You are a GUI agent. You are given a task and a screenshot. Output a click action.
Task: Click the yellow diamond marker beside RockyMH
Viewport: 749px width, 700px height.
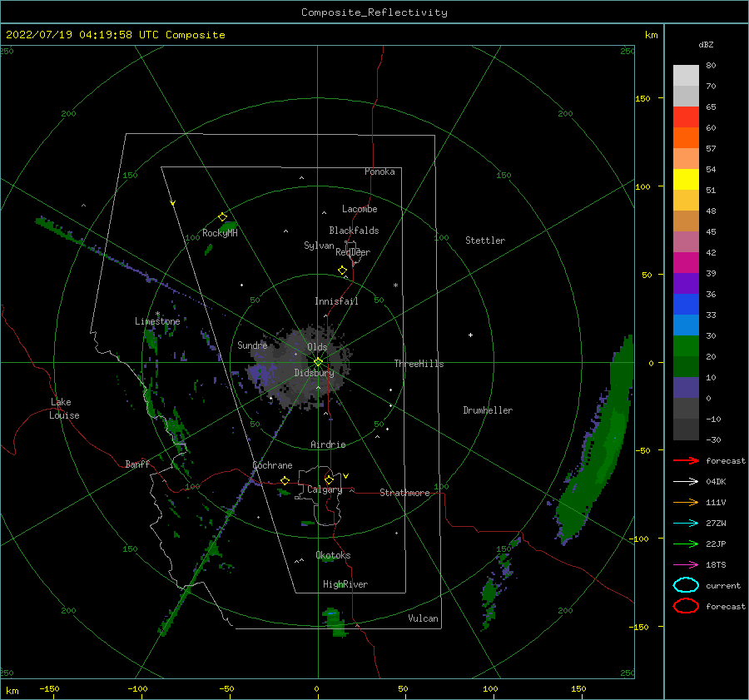click(x=222, y=217)
